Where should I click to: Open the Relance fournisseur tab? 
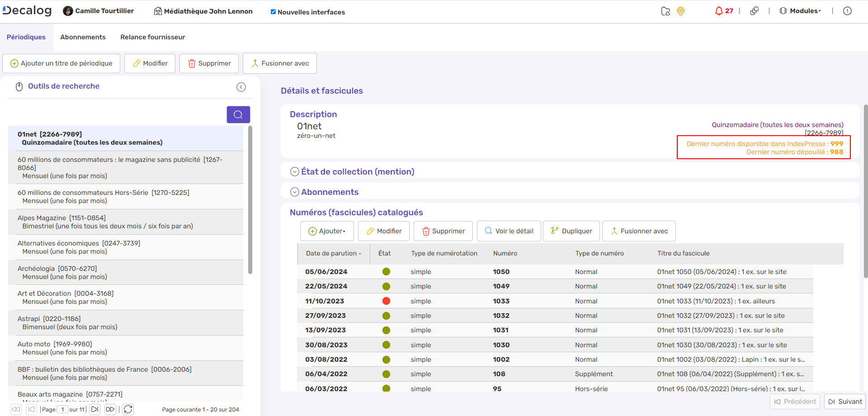click(x=152, y=37)
